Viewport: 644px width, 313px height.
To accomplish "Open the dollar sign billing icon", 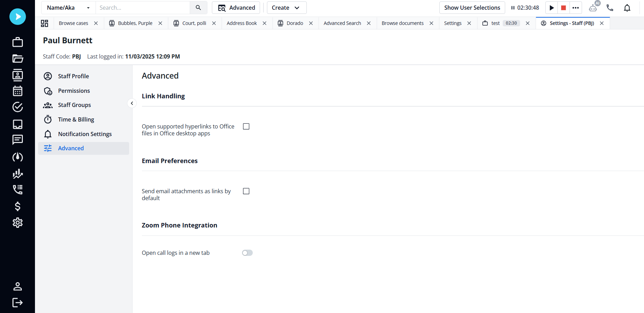I will tap(18, 206).
